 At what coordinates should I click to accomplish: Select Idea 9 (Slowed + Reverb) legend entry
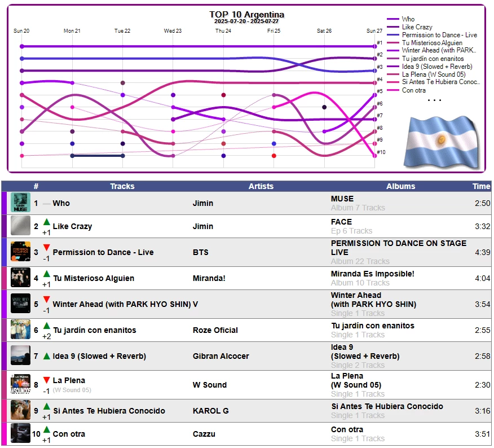tap(437, 66)
